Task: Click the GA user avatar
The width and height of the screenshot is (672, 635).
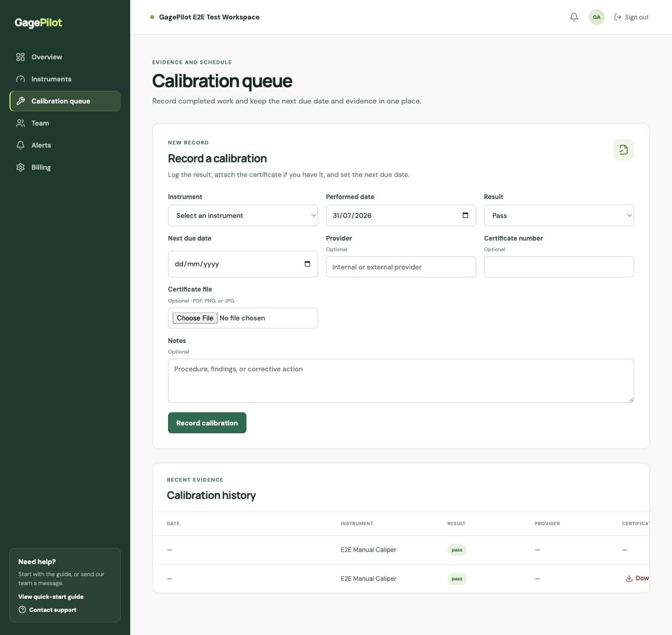Action: point(596,17)
